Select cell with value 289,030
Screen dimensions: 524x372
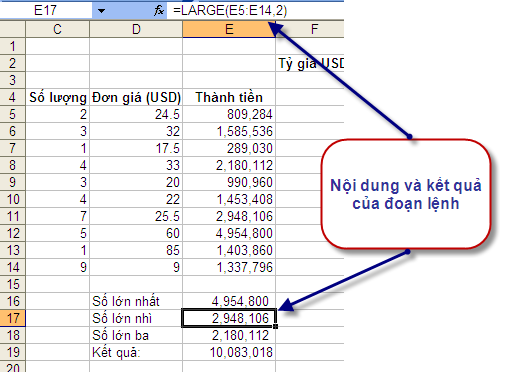229,148
